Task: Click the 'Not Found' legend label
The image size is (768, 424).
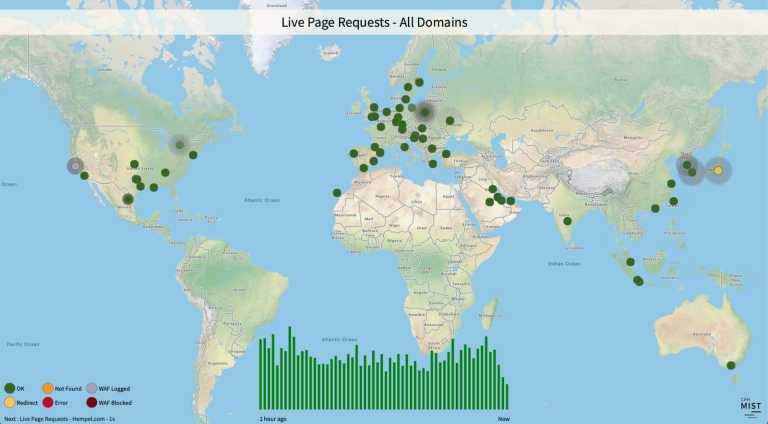Action: click(68, 389)
